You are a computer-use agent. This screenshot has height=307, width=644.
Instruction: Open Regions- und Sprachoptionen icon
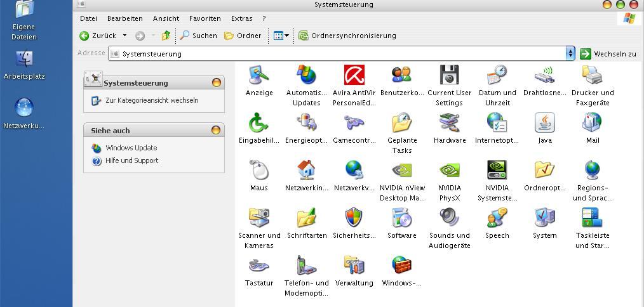click(593, 171)
